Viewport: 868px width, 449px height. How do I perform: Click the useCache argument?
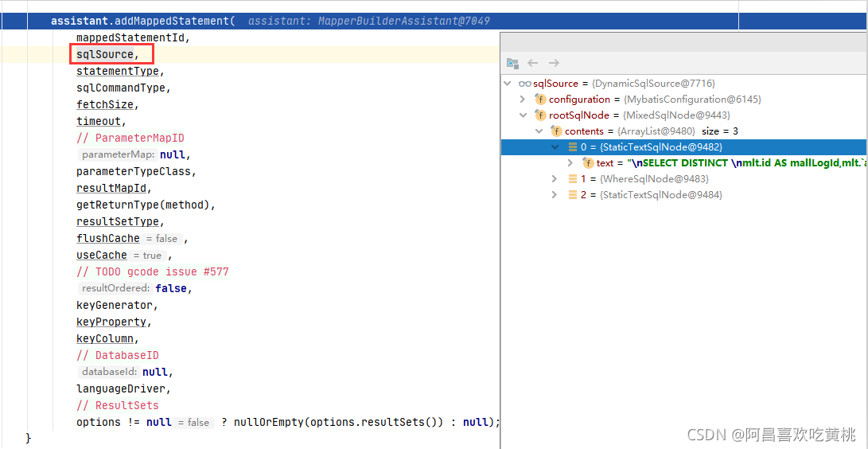102,255
